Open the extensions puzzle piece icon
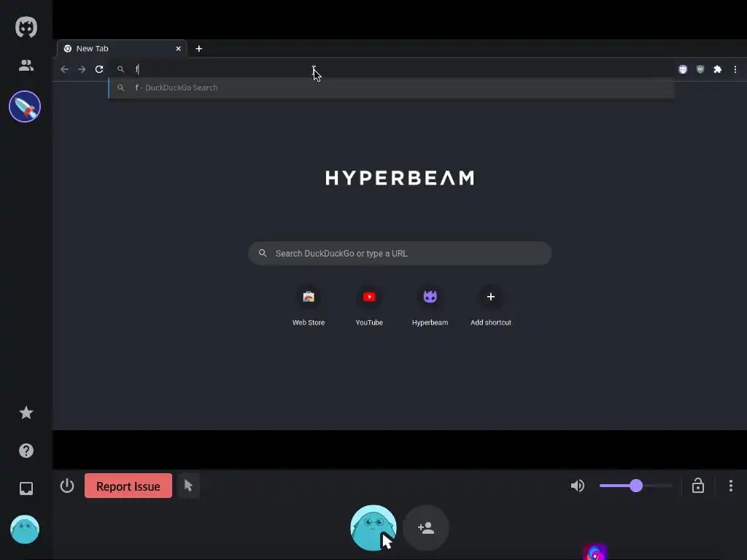The height and width of the screenshot is (560, 747). click(x=718, y=69)
